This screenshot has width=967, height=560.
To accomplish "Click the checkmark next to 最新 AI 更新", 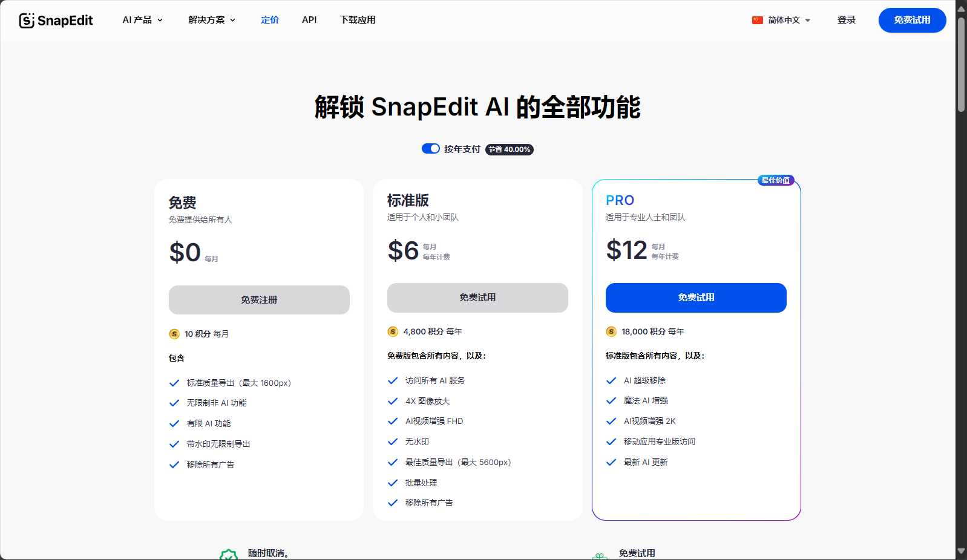I will click(611, 462).
